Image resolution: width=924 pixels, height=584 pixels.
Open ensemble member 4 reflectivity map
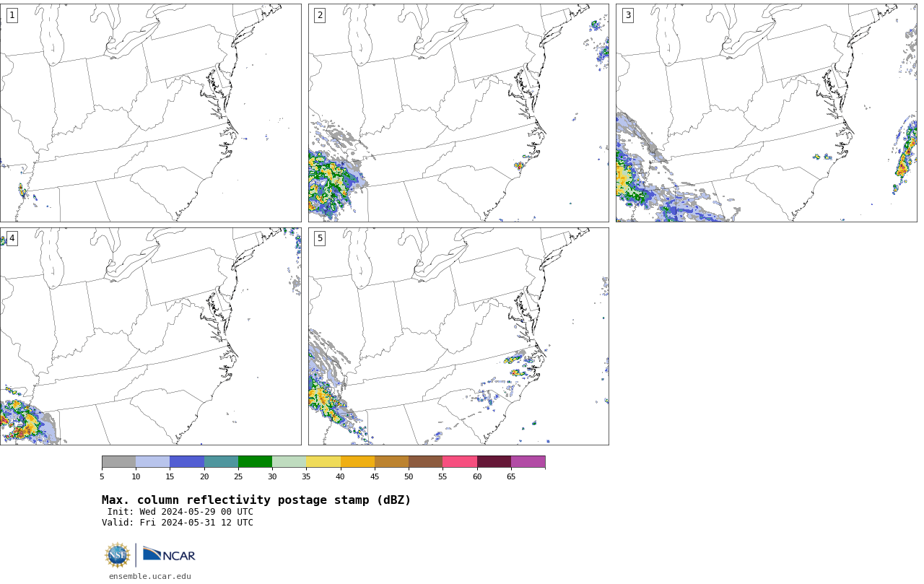point(150,336)
